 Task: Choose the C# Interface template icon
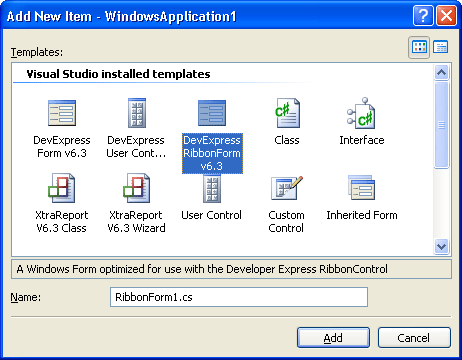point(361,113)
